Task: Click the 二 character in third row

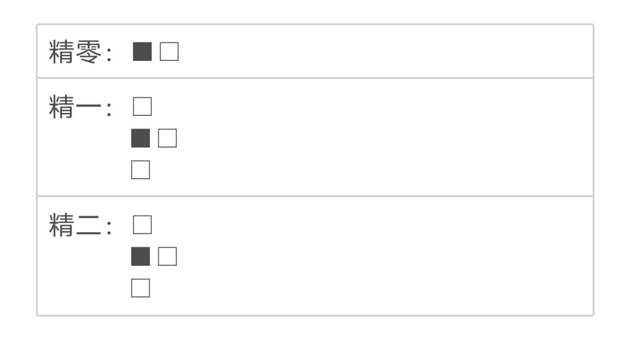Action: pos(86,226)
